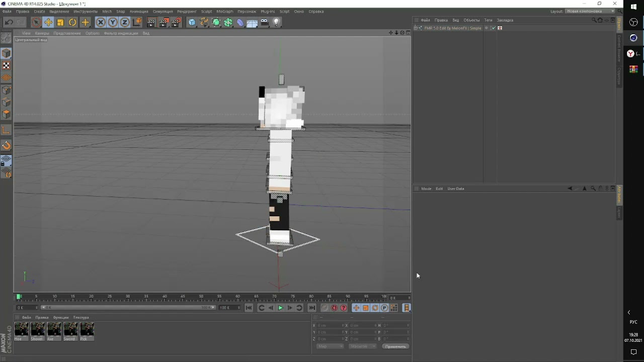Activate the Move tool
644x362 pixels.
click(x=48, y=22)
